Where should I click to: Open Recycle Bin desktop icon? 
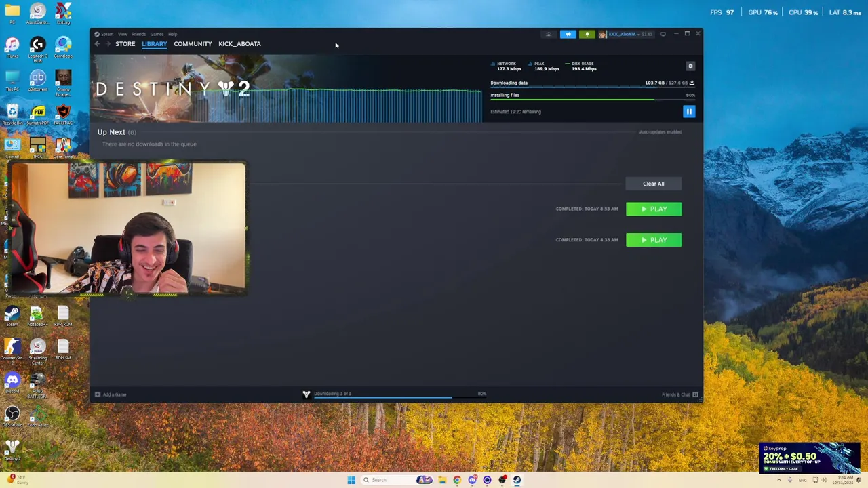12,115
